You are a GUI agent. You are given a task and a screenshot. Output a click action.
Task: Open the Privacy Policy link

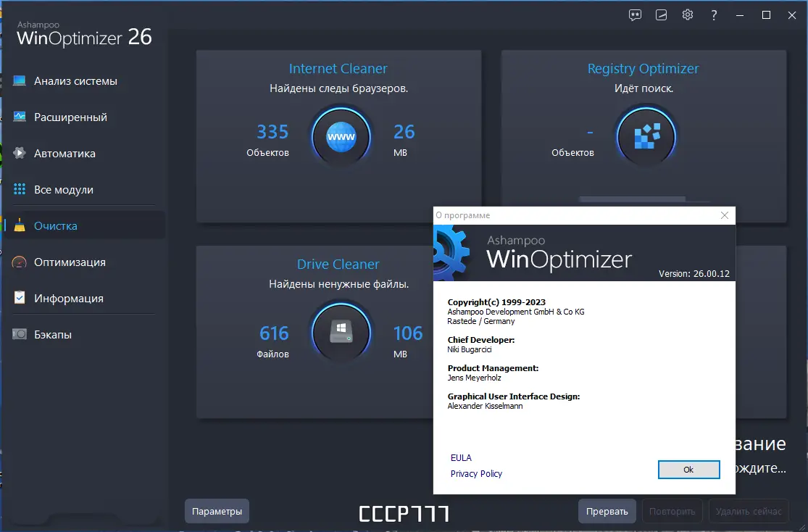pyautogui.click(x=476, y=474)
